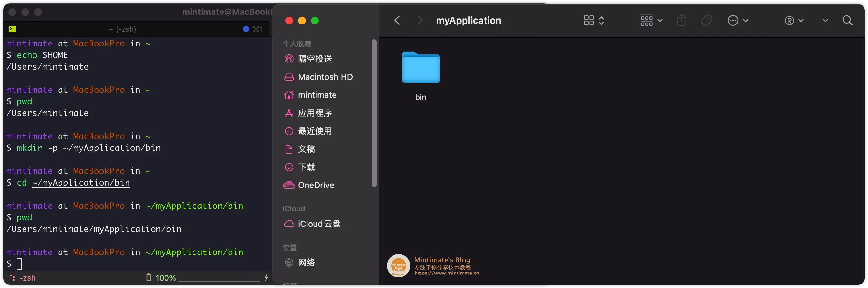Click the Finder sidebar scrollbar
The image size is (868, 288).
(374, 113)
